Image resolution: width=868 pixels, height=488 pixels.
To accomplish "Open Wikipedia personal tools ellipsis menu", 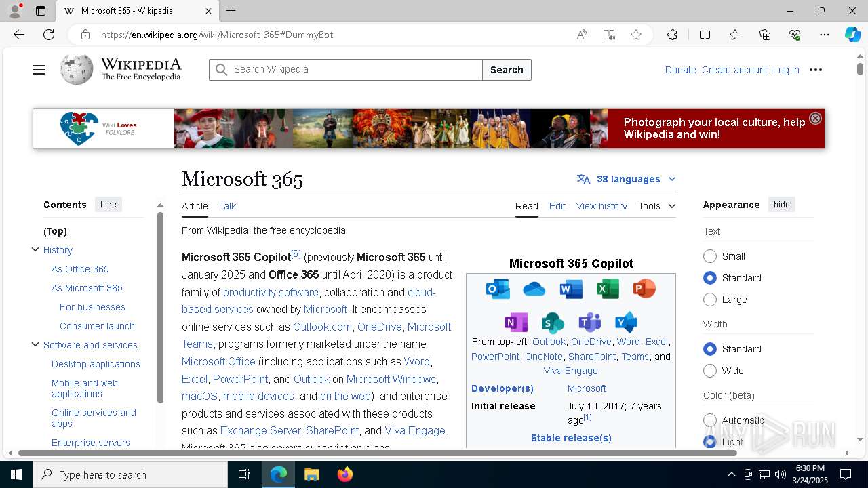I will 816,70.
